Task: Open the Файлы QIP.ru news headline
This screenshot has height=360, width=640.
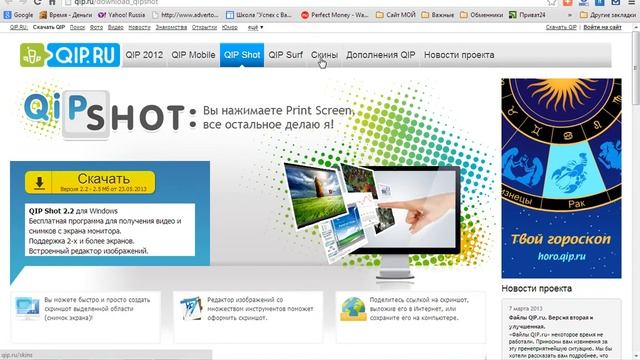Action: point(551,322)
